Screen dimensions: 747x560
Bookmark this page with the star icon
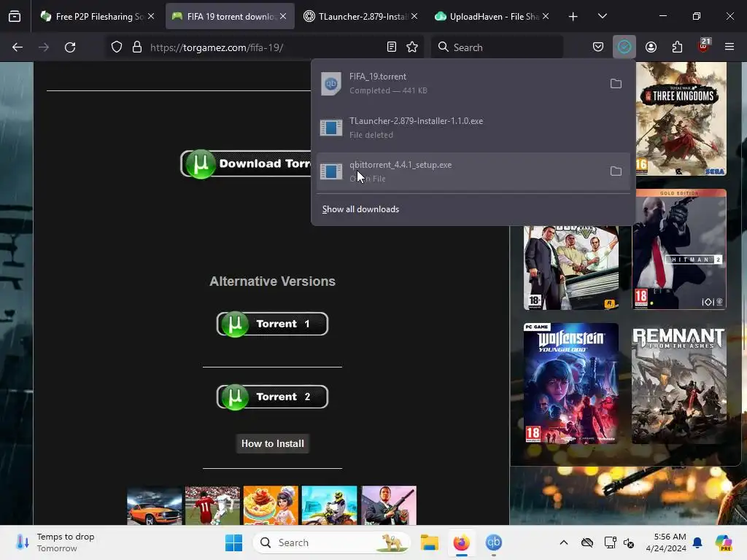412,47
